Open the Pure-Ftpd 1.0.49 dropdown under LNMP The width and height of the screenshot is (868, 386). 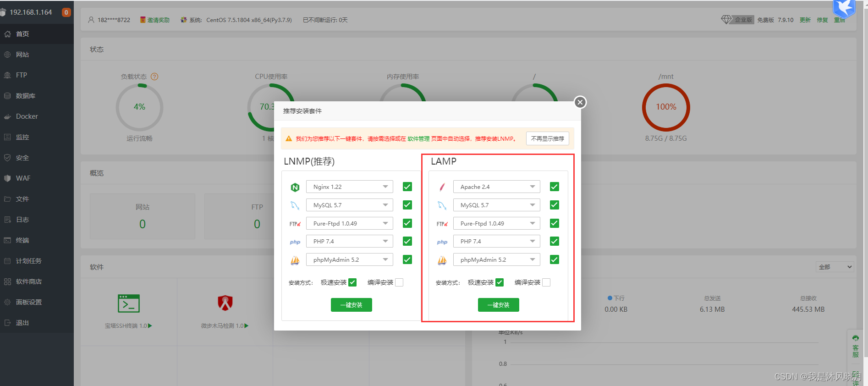[x=350, y=223]
